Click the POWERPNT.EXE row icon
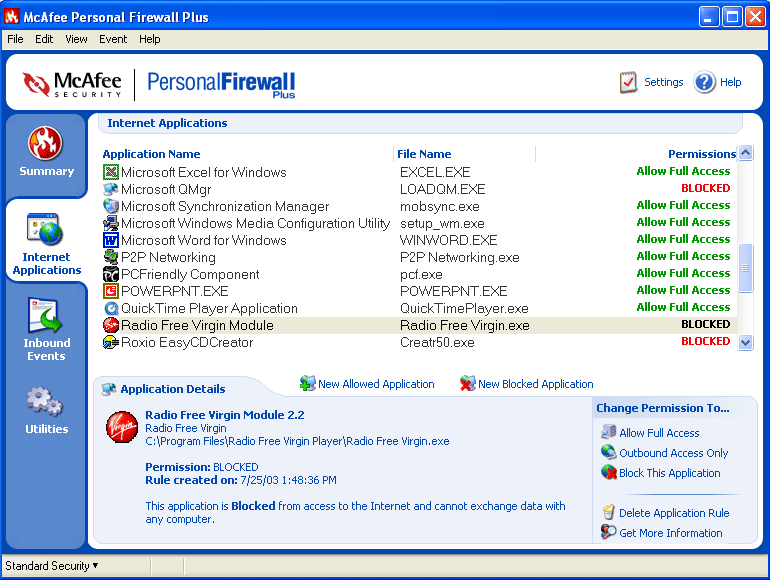Viewport: 770px width, 580px height. point(111,291)
